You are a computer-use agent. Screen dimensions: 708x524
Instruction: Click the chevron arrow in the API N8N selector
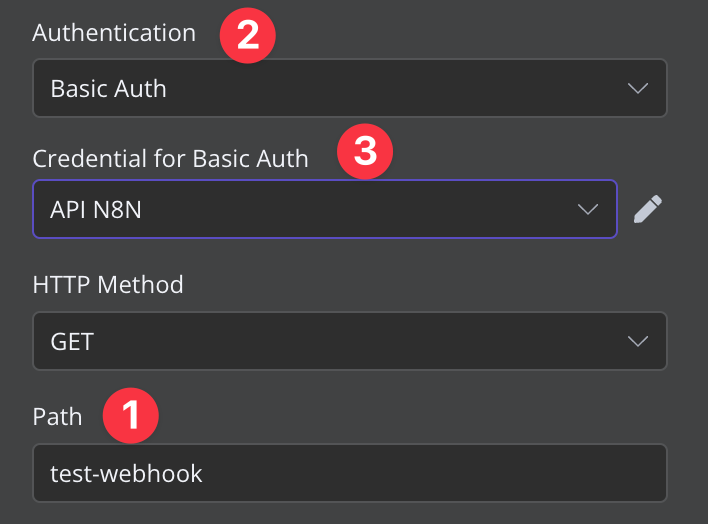pos(588,209)
